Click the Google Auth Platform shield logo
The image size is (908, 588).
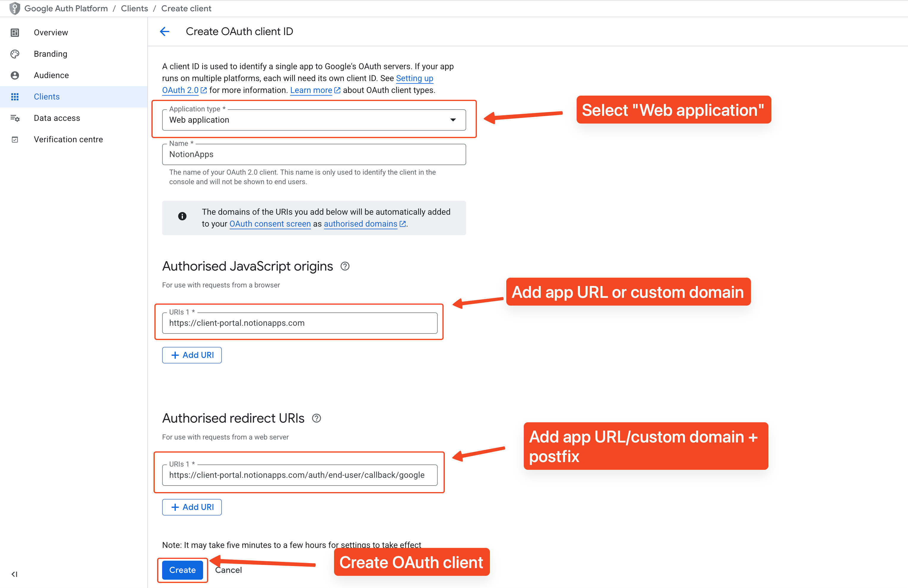click(x=15, y=8)
